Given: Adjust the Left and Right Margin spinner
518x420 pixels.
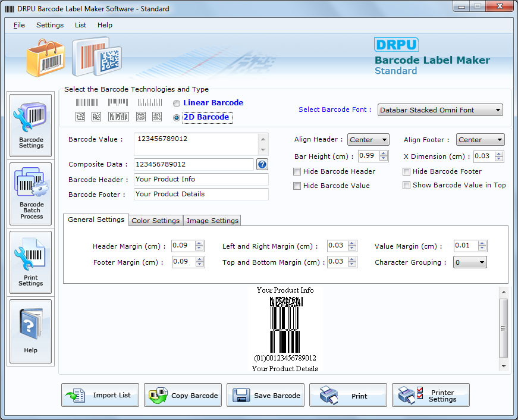Looking at the screenshot, I should tap(352, 246).
